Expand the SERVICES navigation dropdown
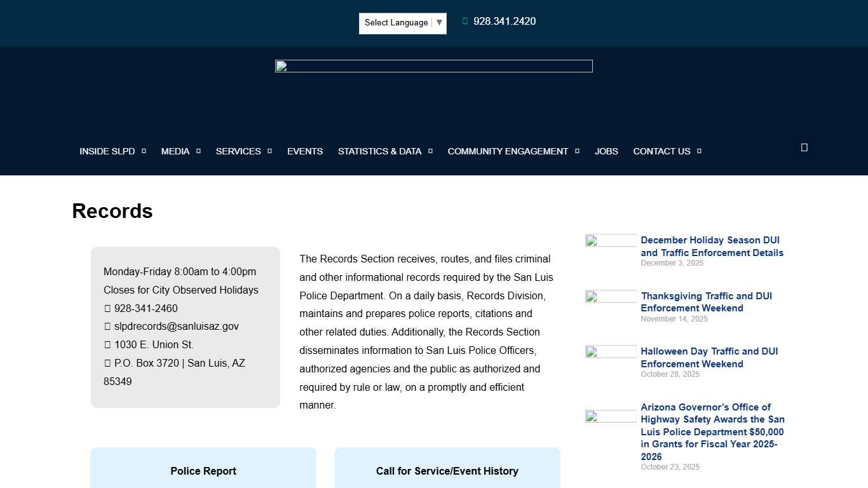The height and width of the screenshot is (488, 868). [238, 151]
